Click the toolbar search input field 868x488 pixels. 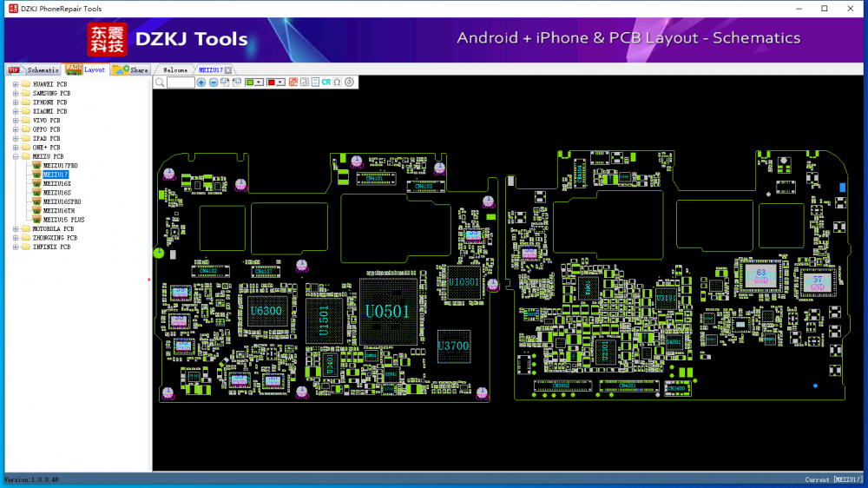click(x=181, y=82)
